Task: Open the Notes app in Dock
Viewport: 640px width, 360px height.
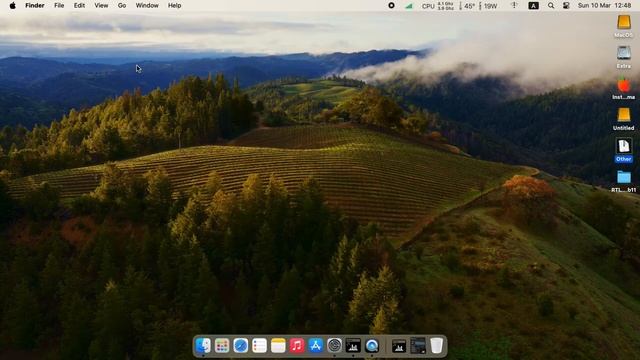Action: [278, 346]
